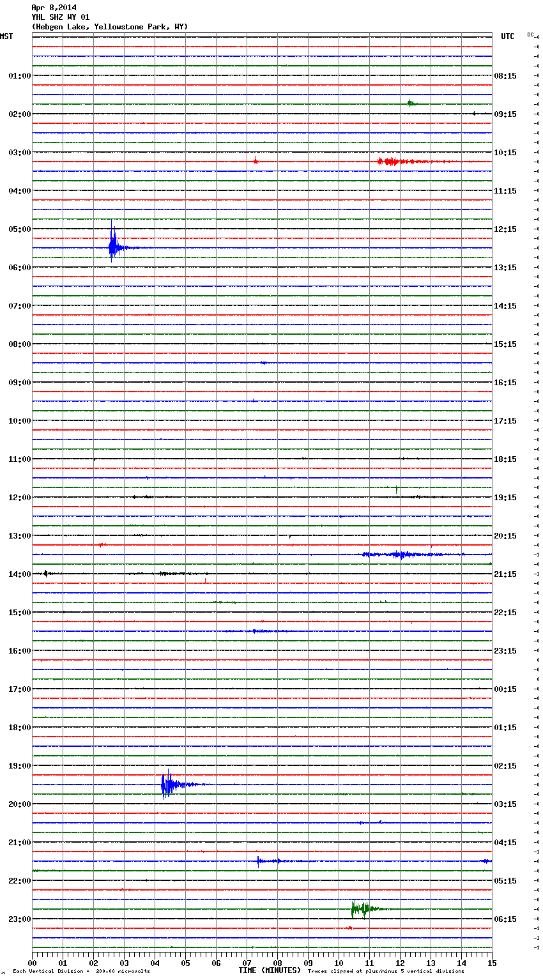Click the "23:00" MST hour label
The height and width of the screenshot is (980, 543).
click(20, 919)
